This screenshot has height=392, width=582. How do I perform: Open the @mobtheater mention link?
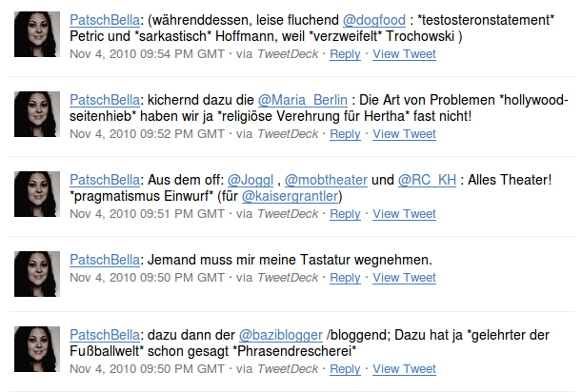pos(326,180)
